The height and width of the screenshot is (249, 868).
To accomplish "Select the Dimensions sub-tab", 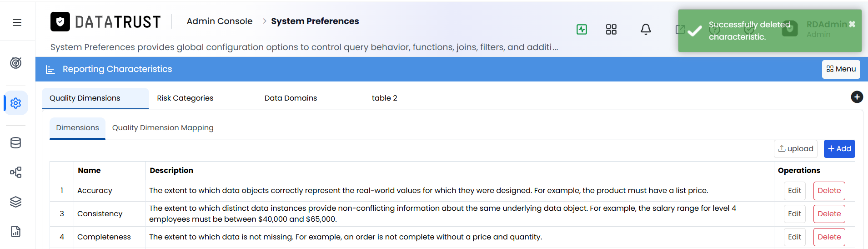I will click(77, 128).
